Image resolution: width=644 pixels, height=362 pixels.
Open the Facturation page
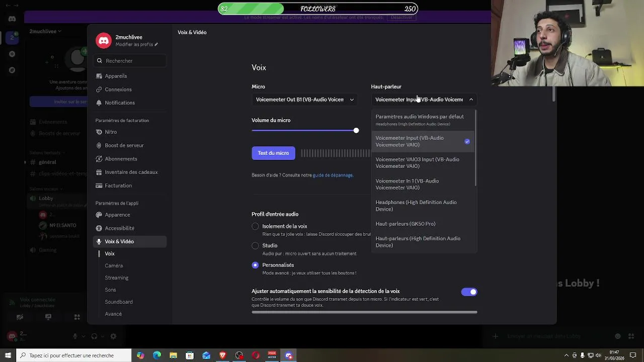pos(130,186)
